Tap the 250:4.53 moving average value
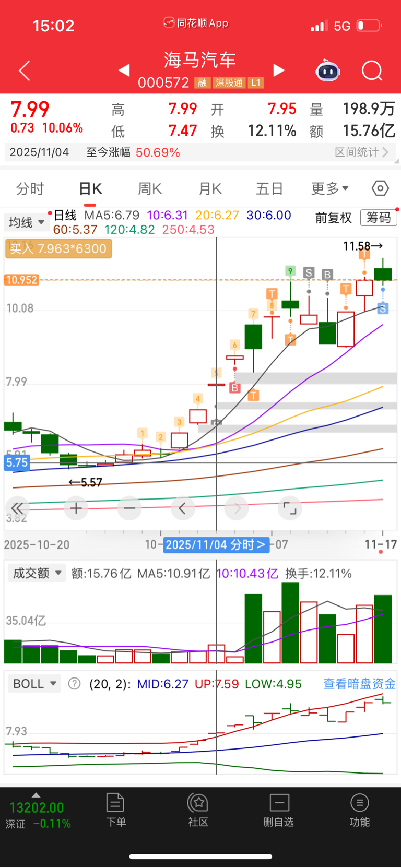 pos(188,230)
